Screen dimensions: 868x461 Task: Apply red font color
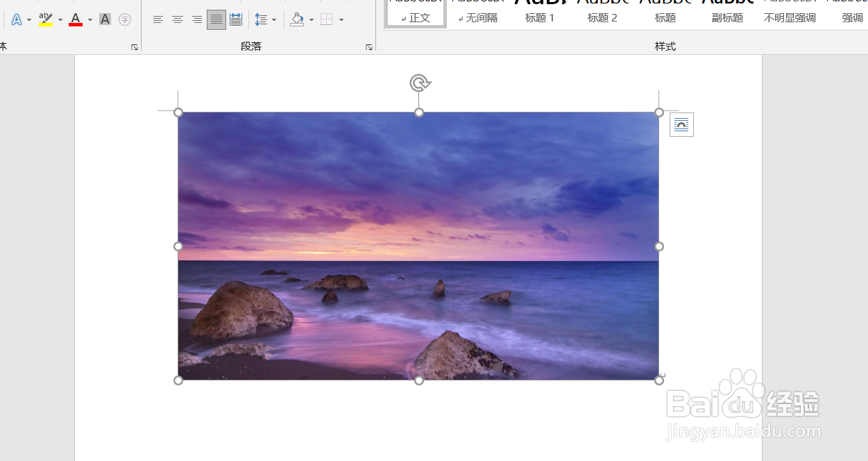click(76, 19)
